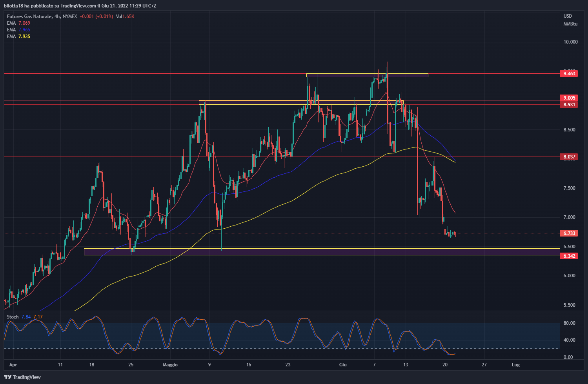Select the EMA 7.965 indicator legend
Screen dimensions: 588x384
pos(18,30)
